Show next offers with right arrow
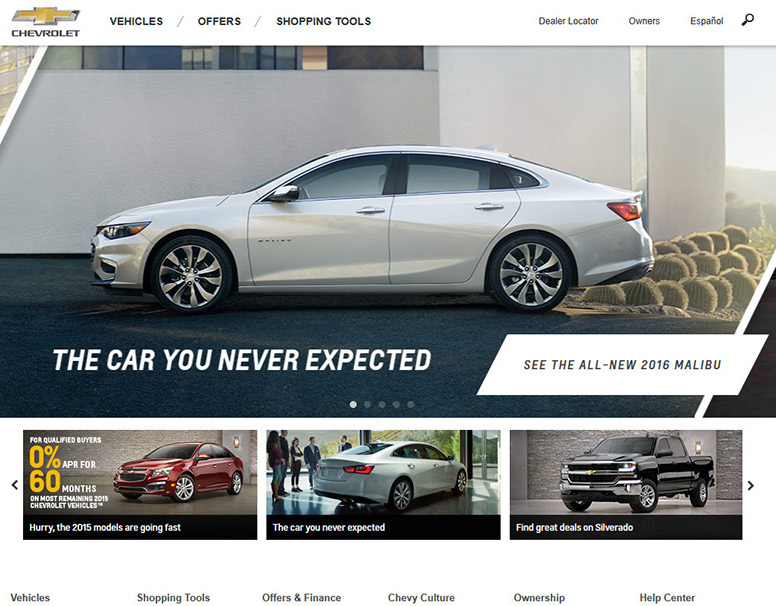Screen dimensions: 776x606 coord(751,485)
